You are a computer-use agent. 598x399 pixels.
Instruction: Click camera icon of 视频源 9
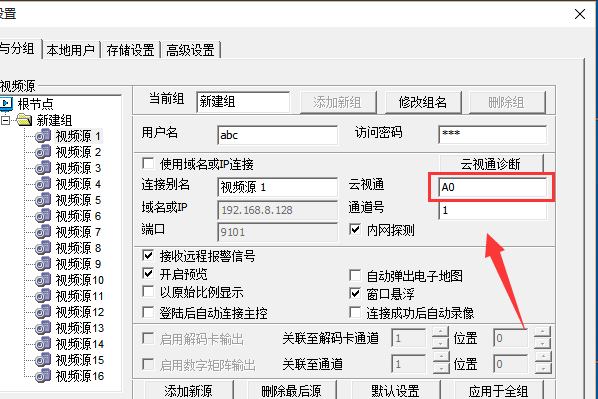point(43,264)
